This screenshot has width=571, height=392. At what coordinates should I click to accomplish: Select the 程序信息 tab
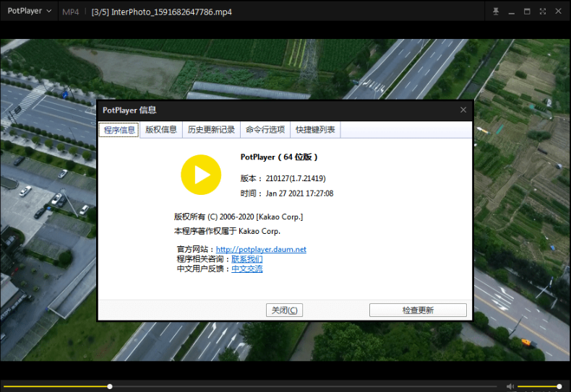pyautogui.click(x=119, y=130)
